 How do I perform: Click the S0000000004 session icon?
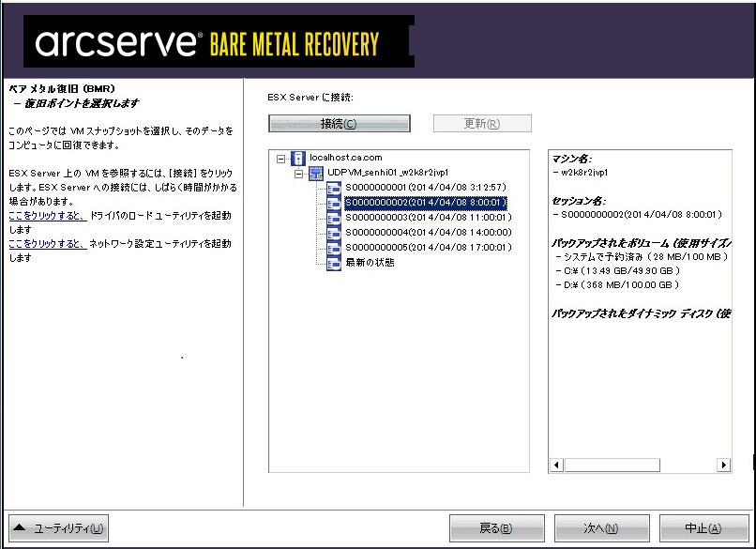(x=334, y=233)
